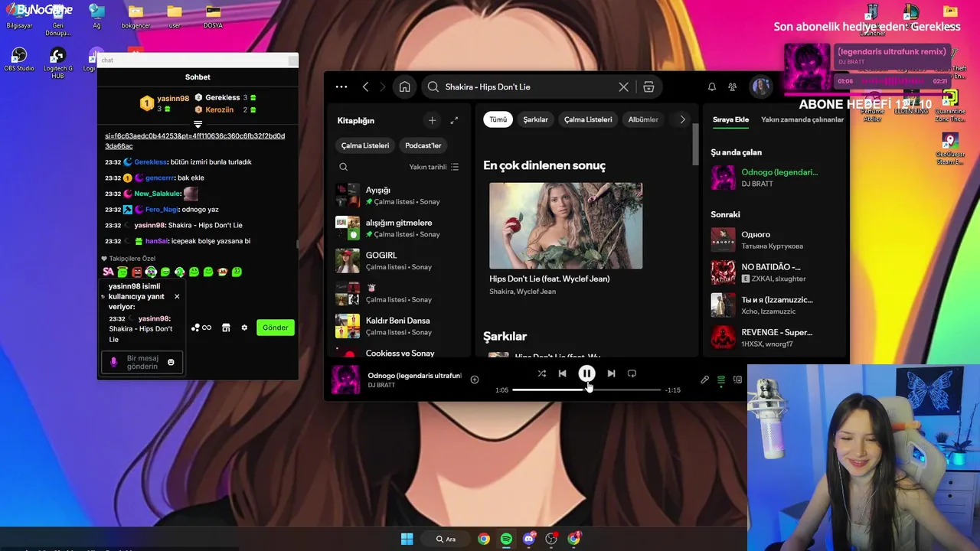Toggle the queue panel icon

(x=720, y=380)
